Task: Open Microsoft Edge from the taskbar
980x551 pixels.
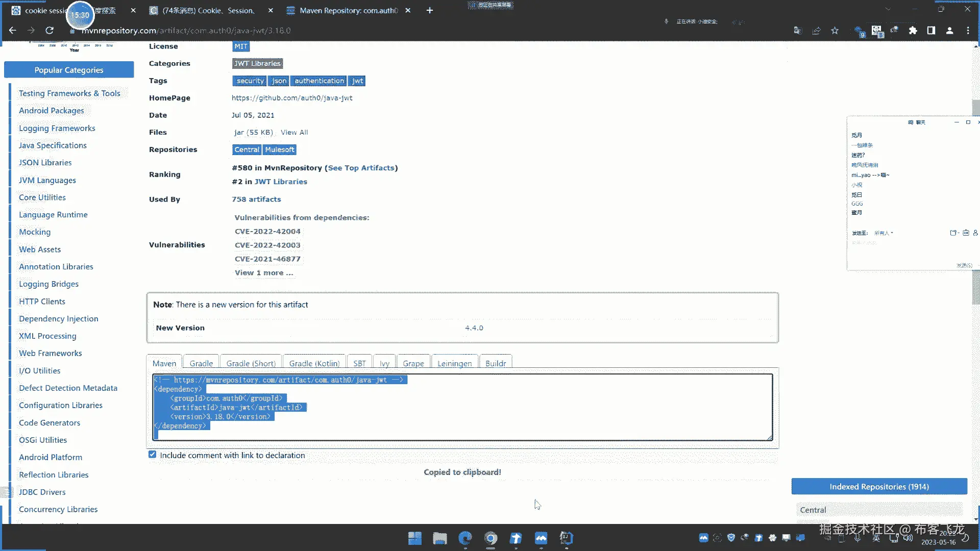Action: (x=465, y=538)
